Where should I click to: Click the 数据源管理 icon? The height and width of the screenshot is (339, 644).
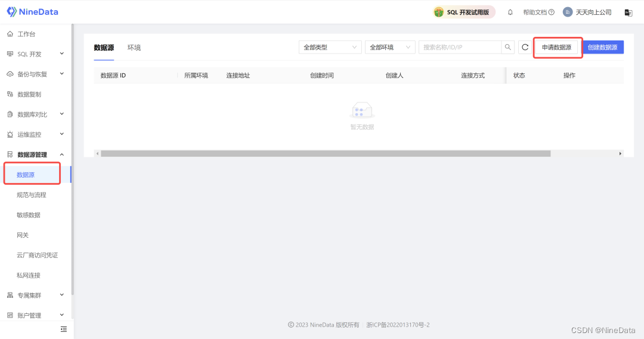pos(10,154)
